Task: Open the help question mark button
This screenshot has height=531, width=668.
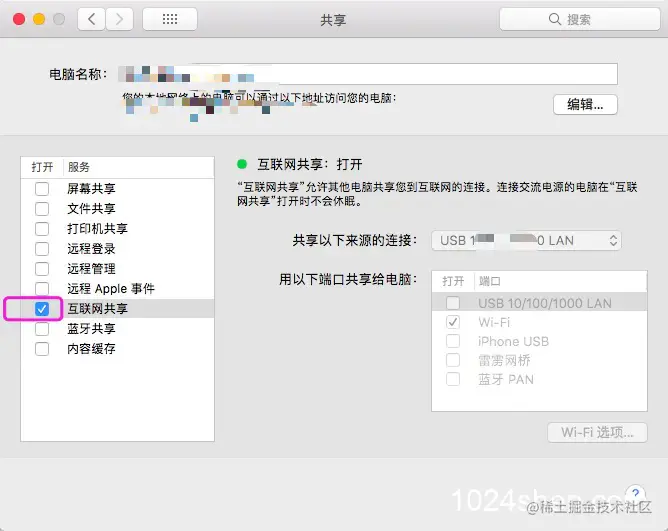Action: click(x=635, y=493)
